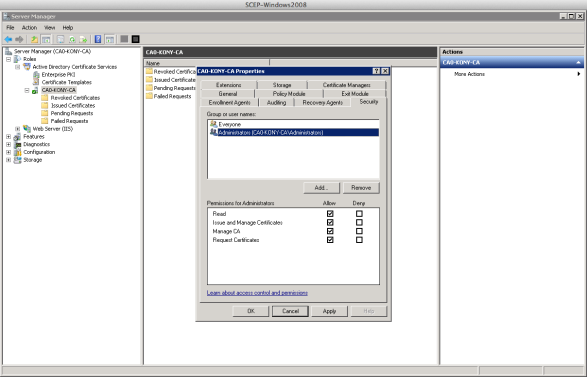Expand the Configuration node
The width and height of the screenshot is (587, 377).
click(8, 152)
